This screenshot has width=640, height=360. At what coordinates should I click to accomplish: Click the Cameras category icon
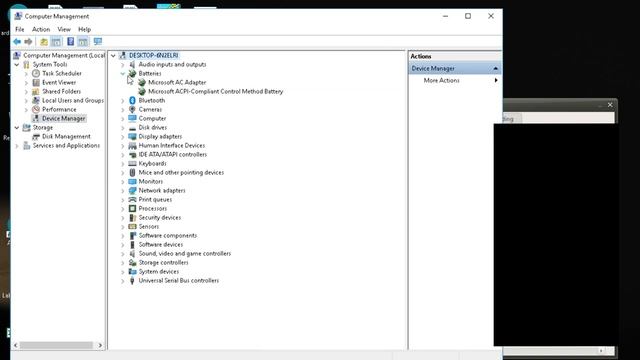tap(132, 109)
